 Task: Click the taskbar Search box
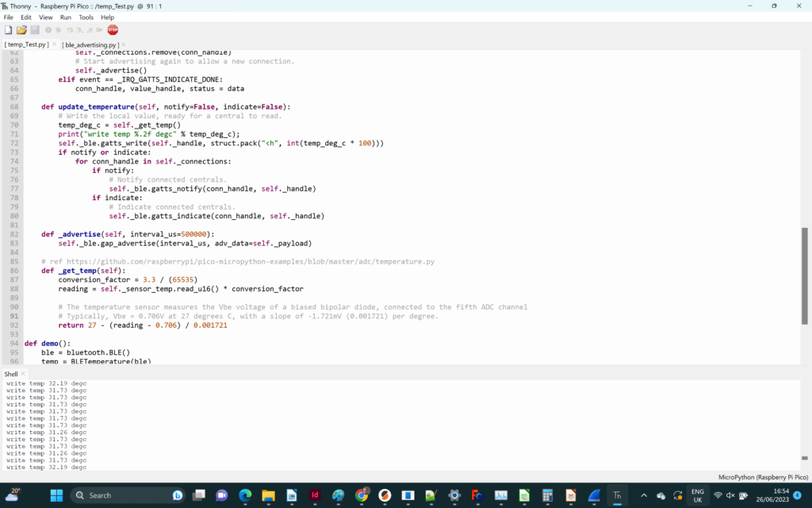(127, 495)
